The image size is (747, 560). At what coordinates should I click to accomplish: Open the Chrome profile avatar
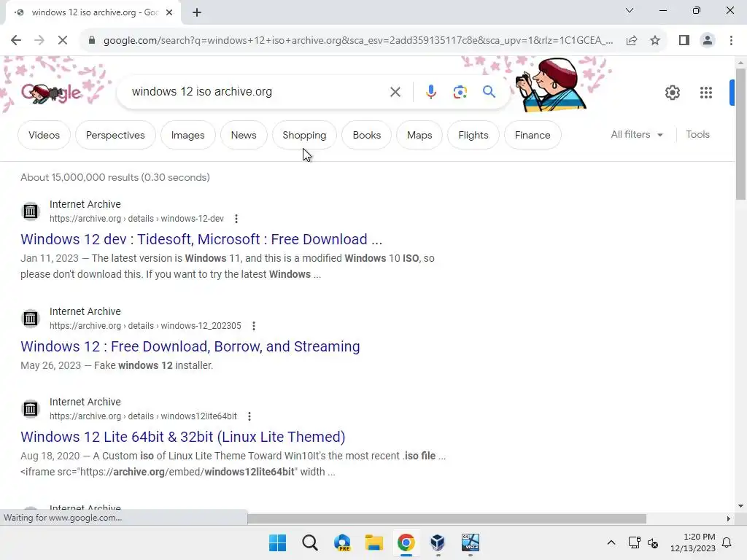(x=708, y=40)
